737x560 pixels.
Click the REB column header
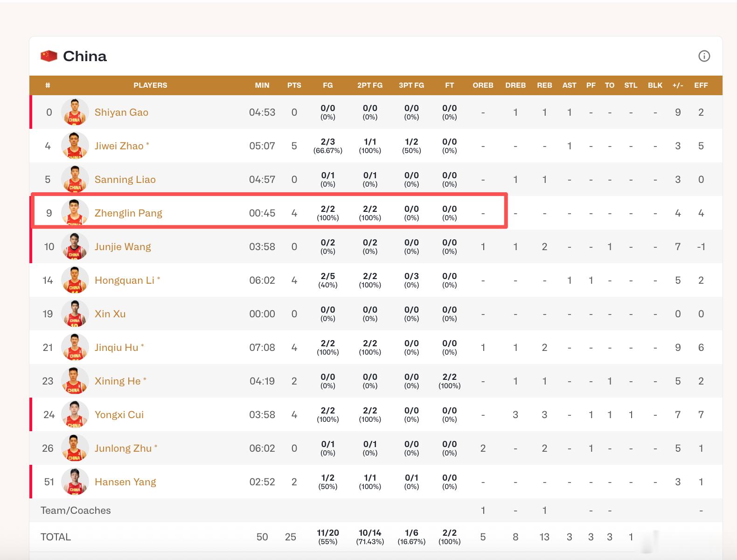coord(544,85)
